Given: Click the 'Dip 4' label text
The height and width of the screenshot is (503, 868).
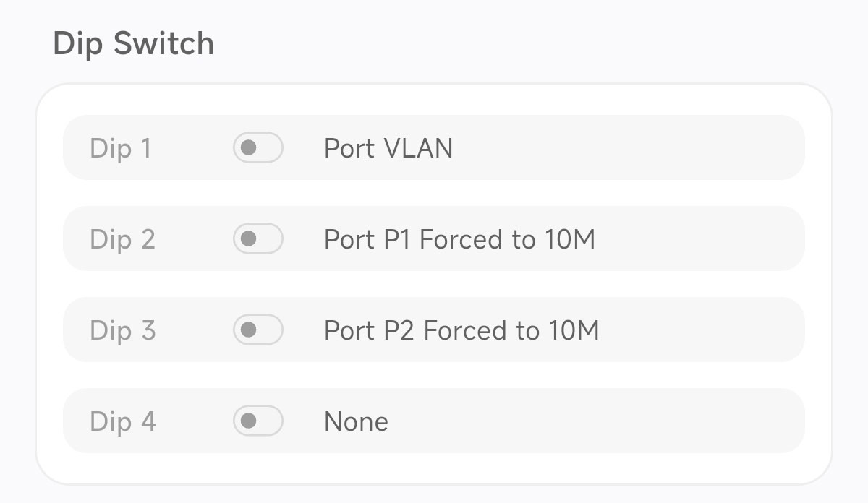Looking at the screenshot, I should point(122,421).
